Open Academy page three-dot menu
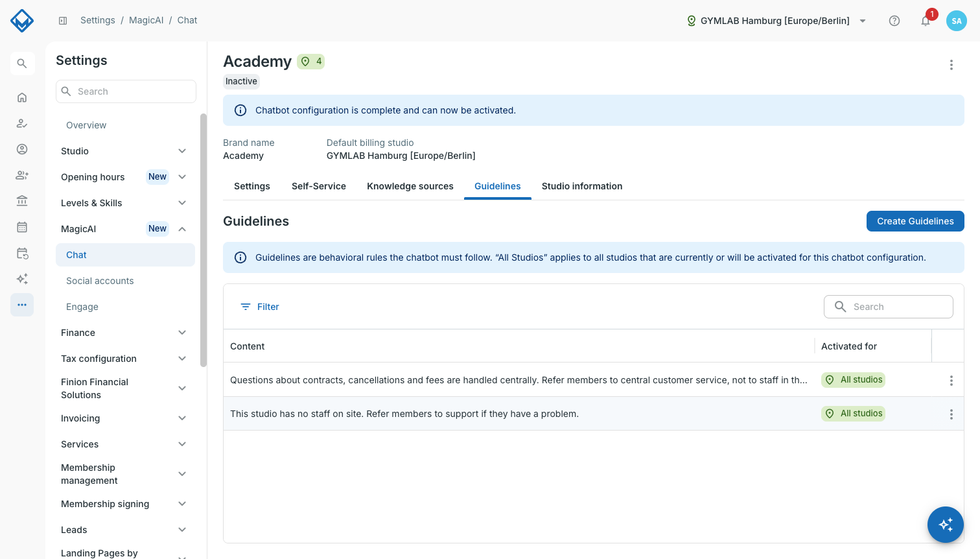 951,65
